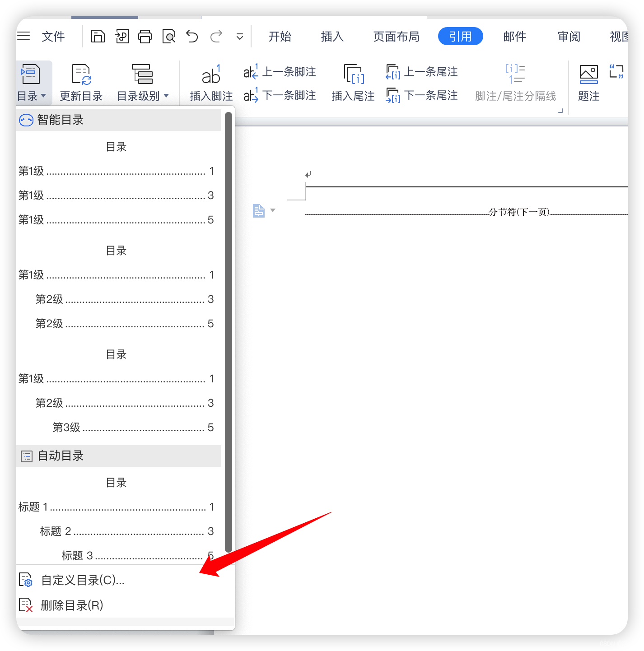Click the redo arrow icon

click(216, 36)
